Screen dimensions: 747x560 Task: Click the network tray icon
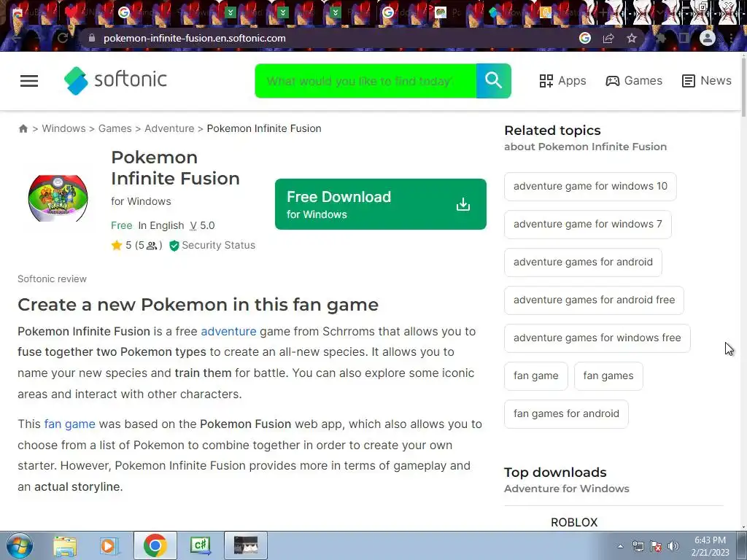(638, 546)
